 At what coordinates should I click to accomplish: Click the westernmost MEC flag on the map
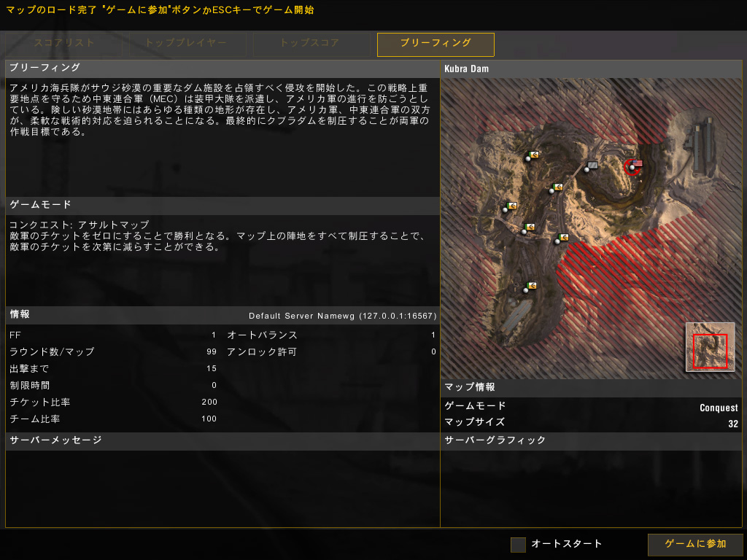tap(509, 206)
